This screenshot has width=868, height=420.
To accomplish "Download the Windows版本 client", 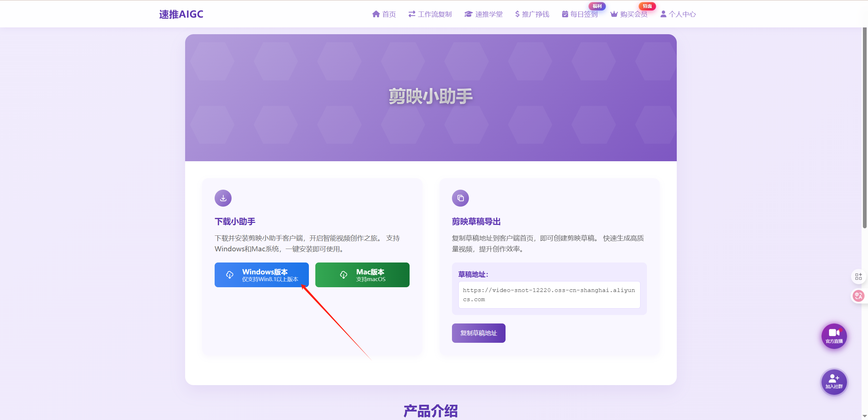I will tap(261, 275).
